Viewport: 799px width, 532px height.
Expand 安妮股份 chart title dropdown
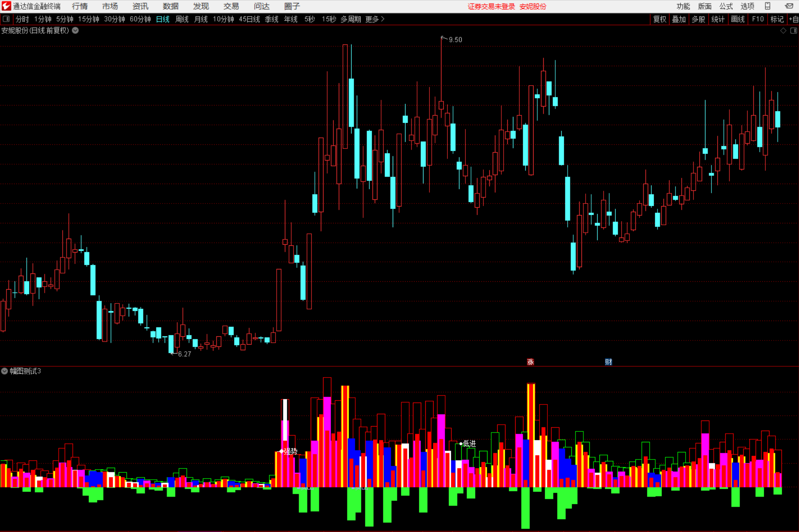coord(75,31)
